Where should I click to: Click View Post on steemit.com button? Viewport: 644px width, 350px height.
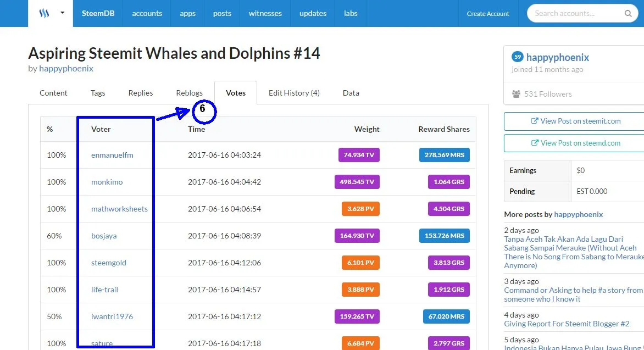click(576, 121)
